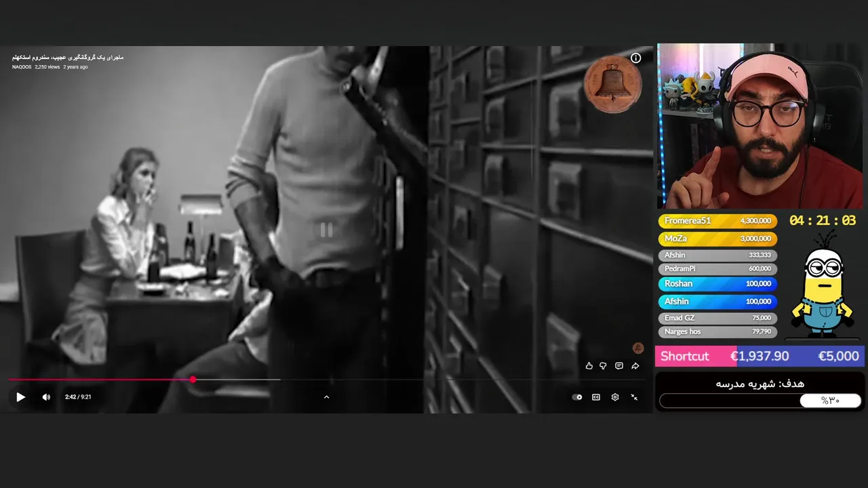Viewport: 868px width, 488px height.
Task: Click the minion character graphic
Action: pyautogui.click(x=823, y=285)
